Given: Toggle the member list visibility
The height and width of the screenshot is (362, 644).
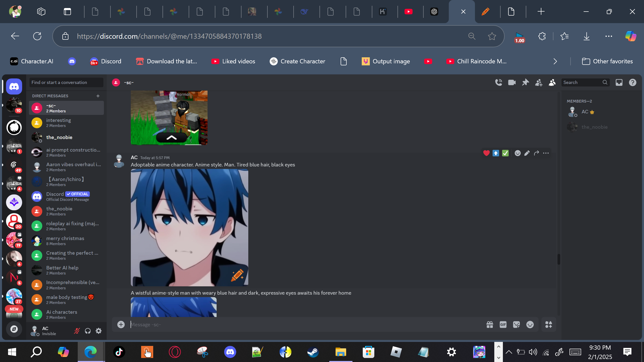Looking at the screenshot, I should pos(552,82).
